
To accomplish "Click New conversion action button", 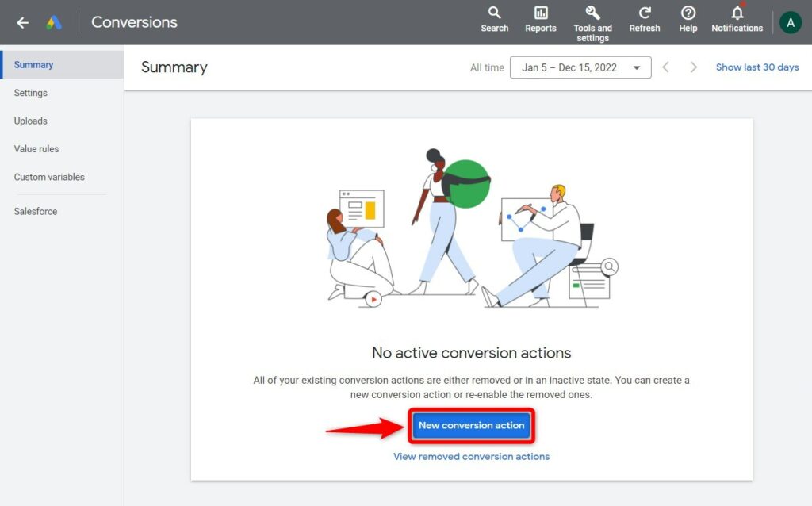I will pos(471,426).
